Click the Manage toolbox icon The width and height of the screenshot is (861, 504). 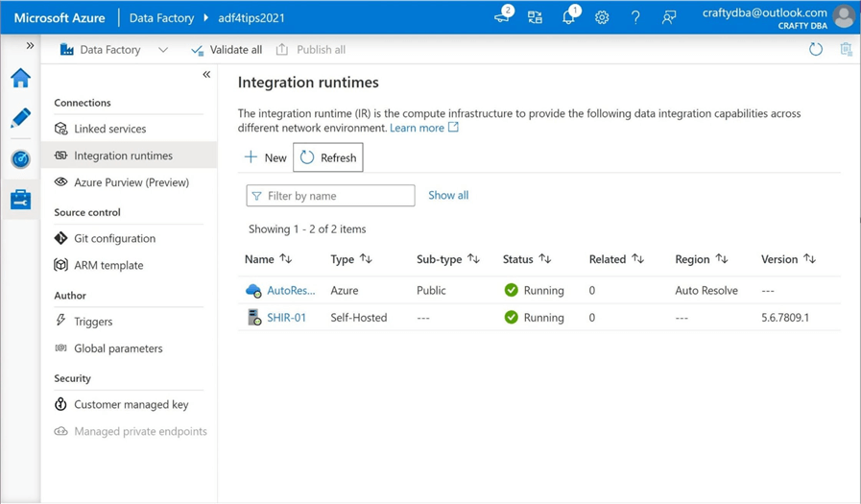[20, 200]
